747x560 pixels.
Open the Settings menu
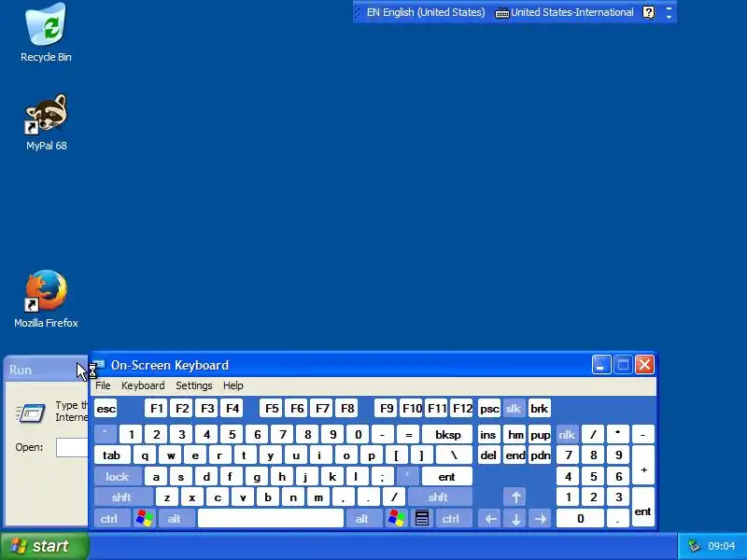[x=194, y=385]
